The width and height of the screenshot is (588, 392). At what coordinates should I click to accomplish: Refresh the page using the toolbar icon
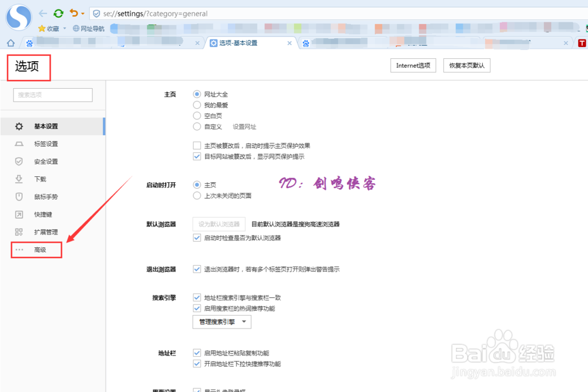57,13
